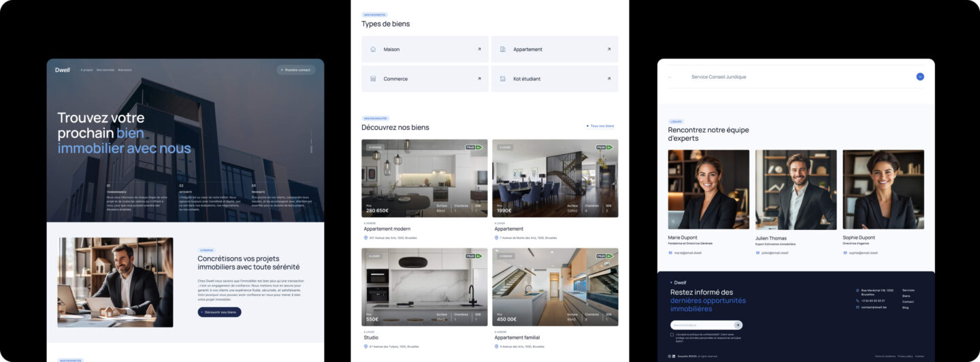This screenshot has width=980, height=362.
Task: Click the footer contact@dwell.be mail icon
Action: click(x=857, y=307)
